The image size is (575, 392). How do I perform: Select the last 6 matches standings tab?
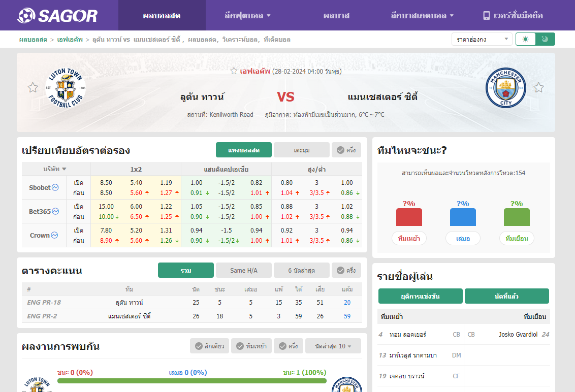pos(301,270)
